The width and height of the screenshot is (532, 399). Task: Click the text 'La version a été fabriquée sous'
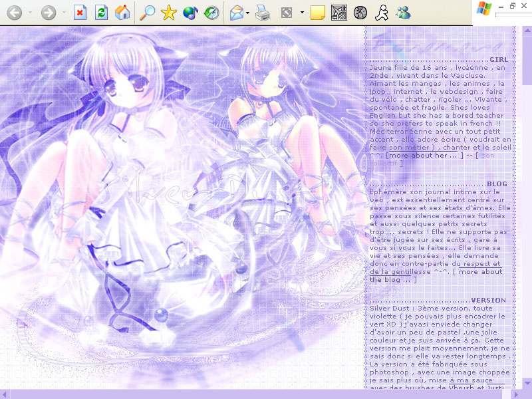click(x=428, y=364)
